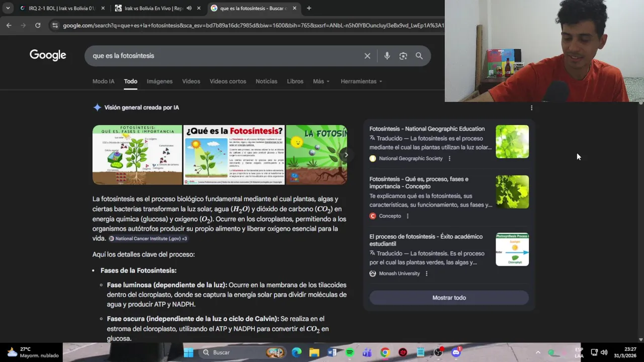Open more options for Concepto source

[x=408, y=216]
